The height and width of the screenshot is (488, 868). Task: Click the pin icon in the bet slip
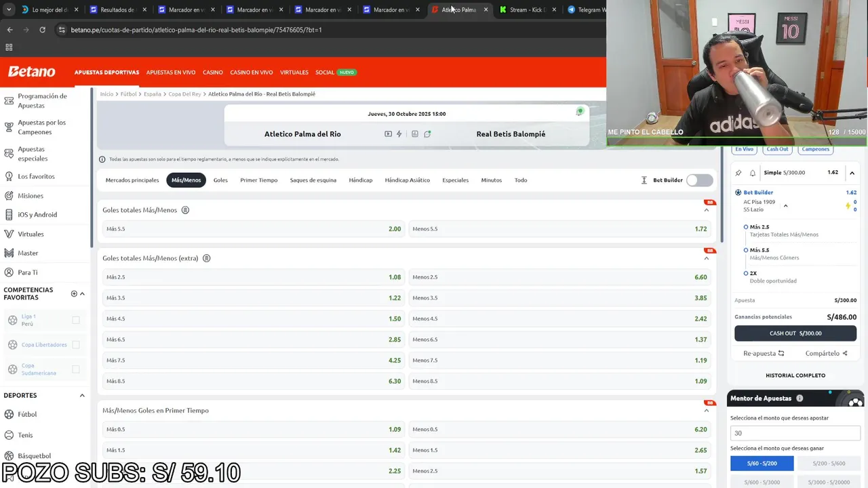point(738,173)
